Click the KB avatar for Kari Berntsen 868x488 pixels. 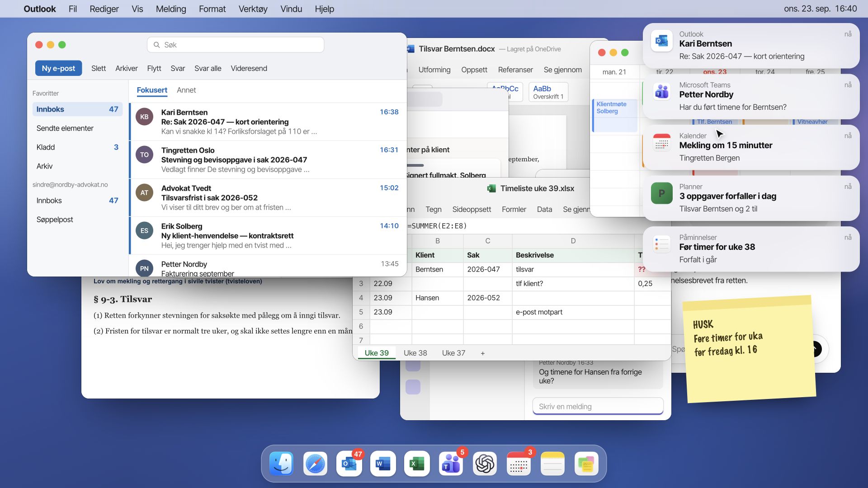(x=144, y=117)
